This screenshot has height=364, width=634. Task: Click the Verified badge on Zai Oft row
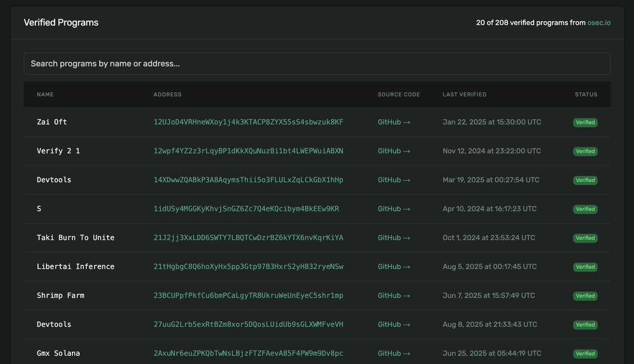click(585, 122)
